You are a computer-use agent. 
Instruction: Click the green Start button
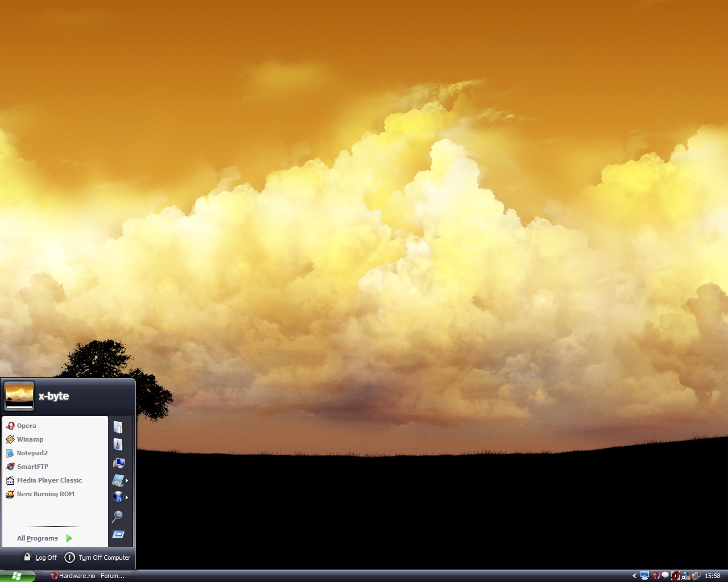coord(18,576)
